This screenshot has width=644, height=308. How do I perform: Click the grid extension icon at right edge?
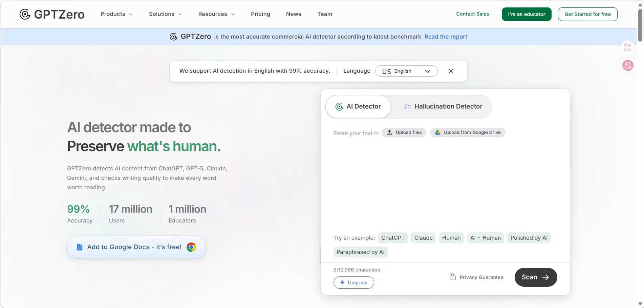[627, 47]
